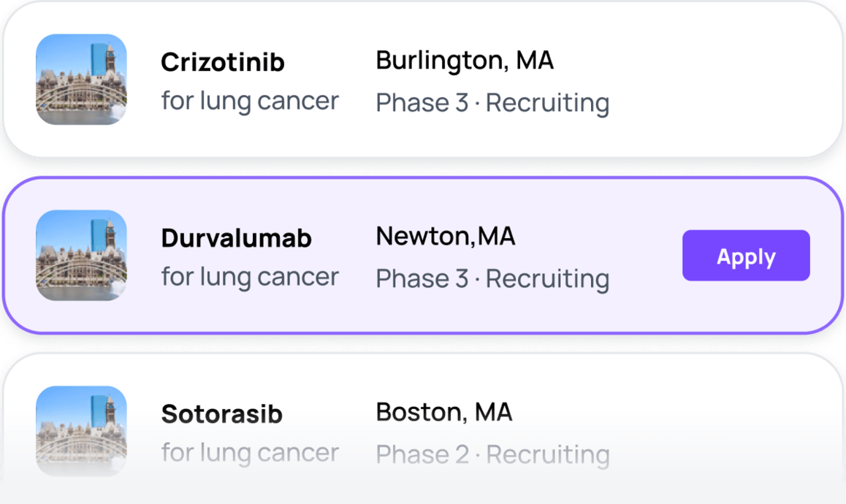Screen dimensions: 846x504
Task: Click "for lung cancer" under Sotorasib
Action: (250, 453)
